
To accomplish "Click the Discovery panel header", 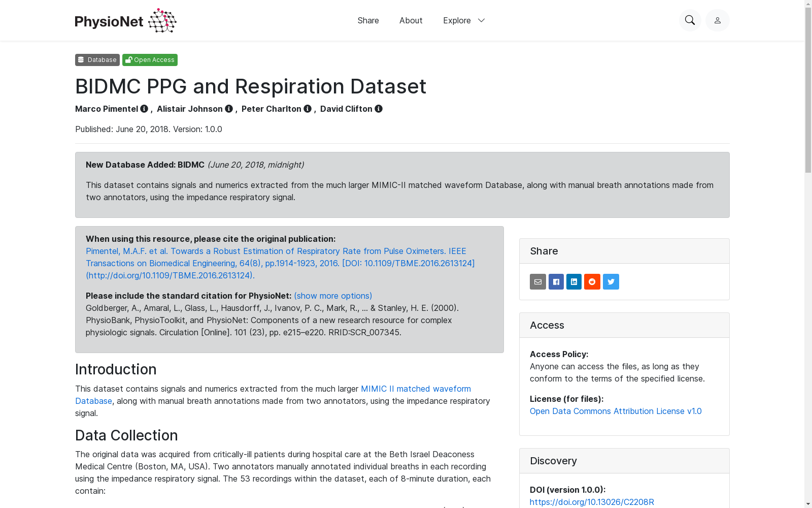I will click(624, 461).
